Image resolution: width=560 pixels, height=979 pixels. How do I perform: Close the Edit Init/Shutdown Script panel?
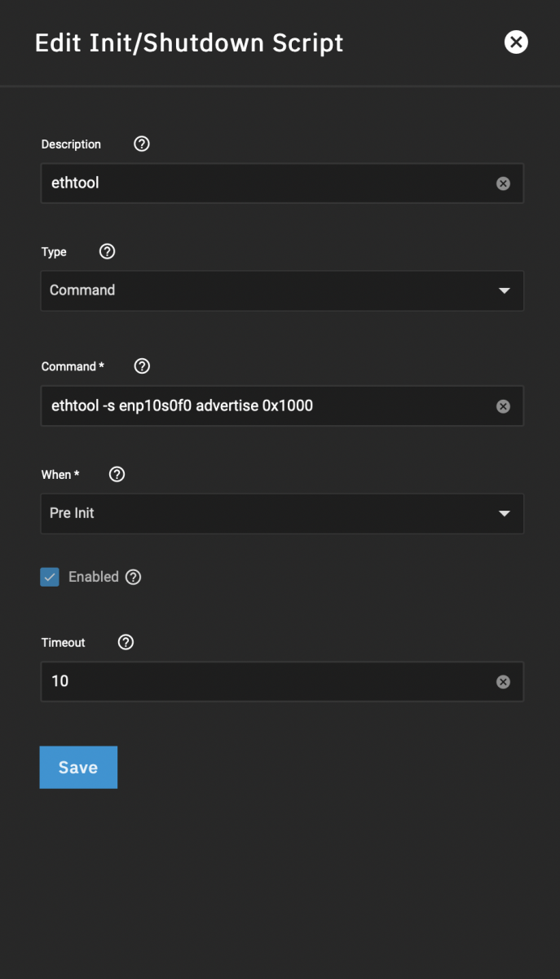[x=516, y=42]
